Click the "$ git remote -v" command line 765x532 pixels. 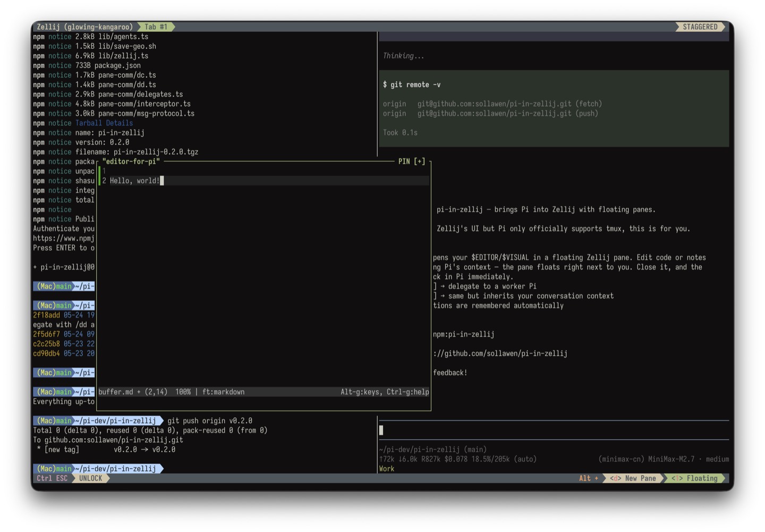pyautogui.click(x=412, y=84)
